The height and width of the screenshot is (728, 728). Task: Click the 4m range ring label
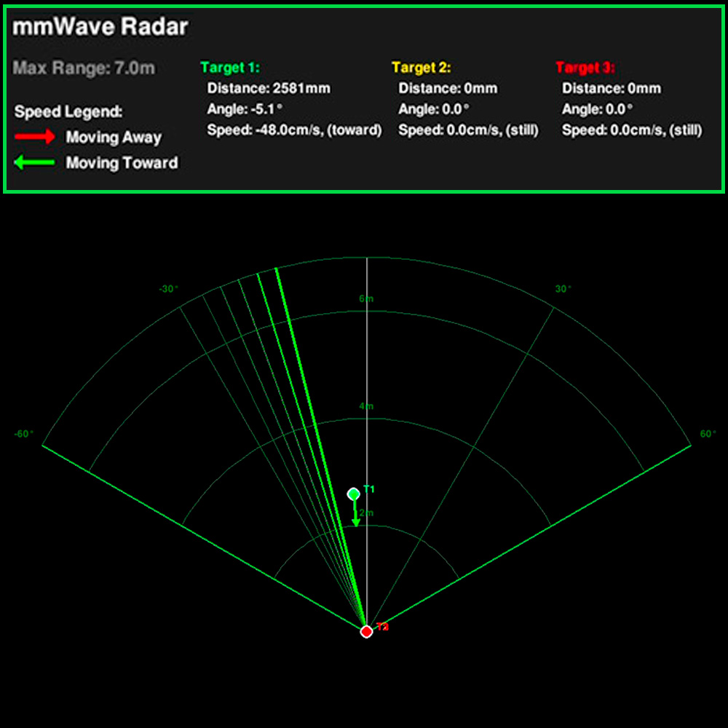[366, 406]
